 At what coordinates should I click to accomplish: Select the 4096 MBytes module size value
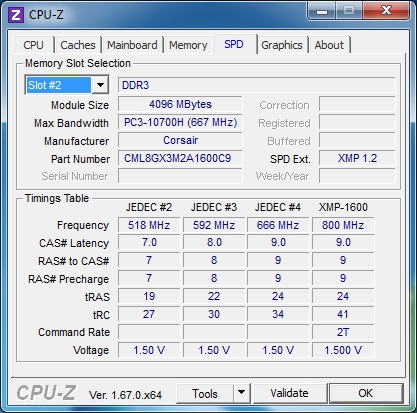[x=180, y=104]
